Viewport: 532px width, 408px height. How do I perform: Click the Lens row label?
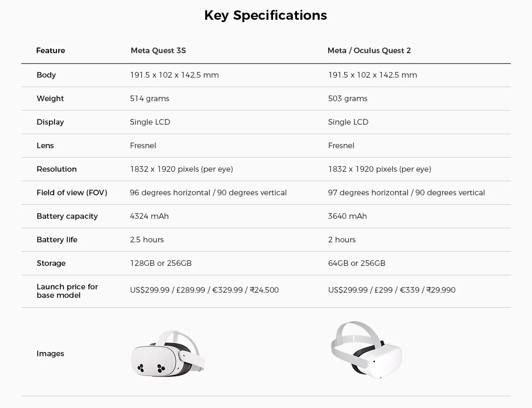(45, 145)
